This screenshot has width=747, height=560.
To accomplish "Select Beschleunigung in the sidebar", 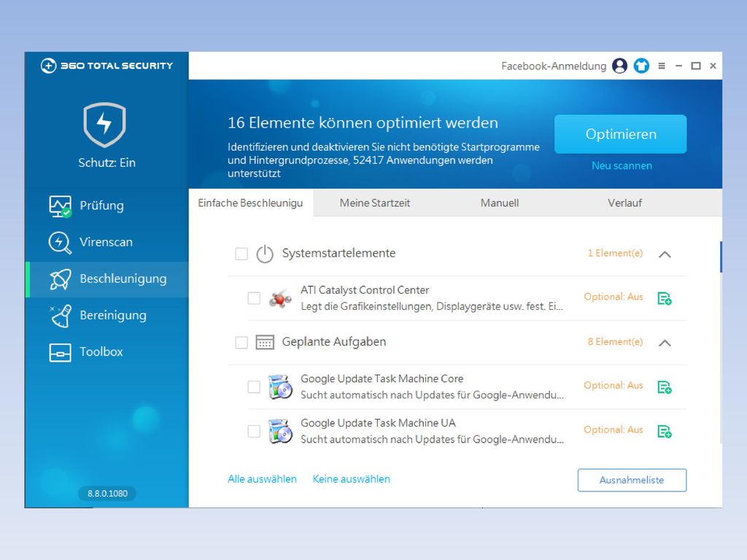I will (107, 279).
